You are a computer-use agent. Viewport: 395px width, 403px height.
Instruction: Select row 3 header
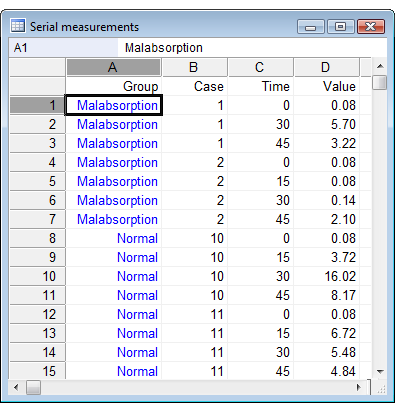coord(37,143)
